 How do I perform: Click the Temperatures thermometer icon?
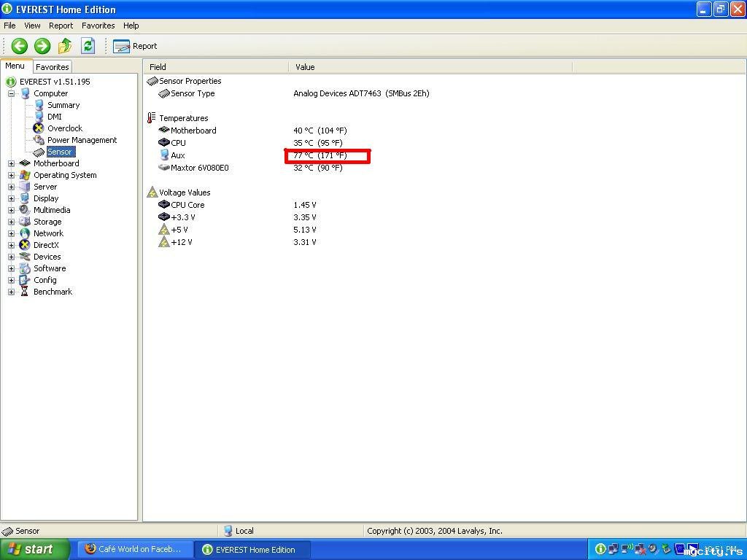point(152,118)
